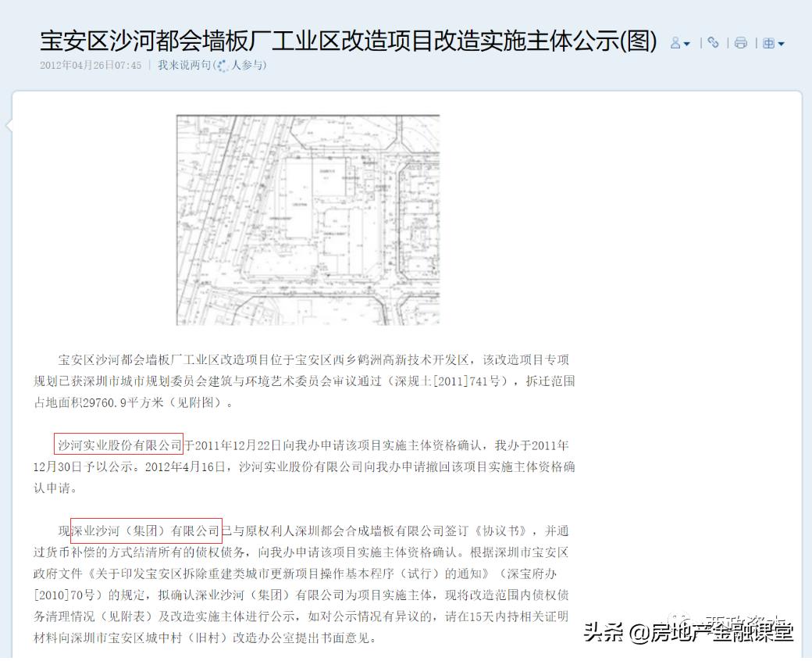This screenshot has height=661, width=812.
Task: Click the page layout grid icon
Action: (x=768, y=43)
